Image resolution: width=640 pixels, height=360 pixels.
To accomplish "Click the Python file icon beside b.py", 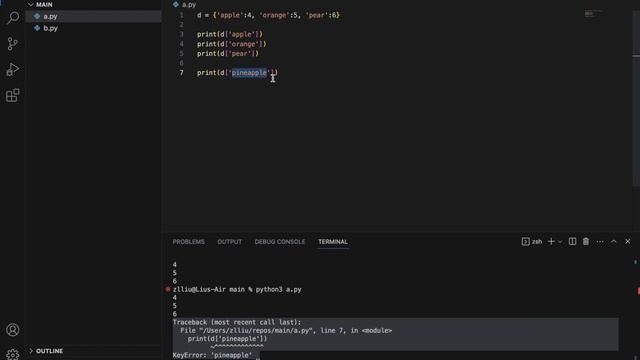I will [37, 28].
